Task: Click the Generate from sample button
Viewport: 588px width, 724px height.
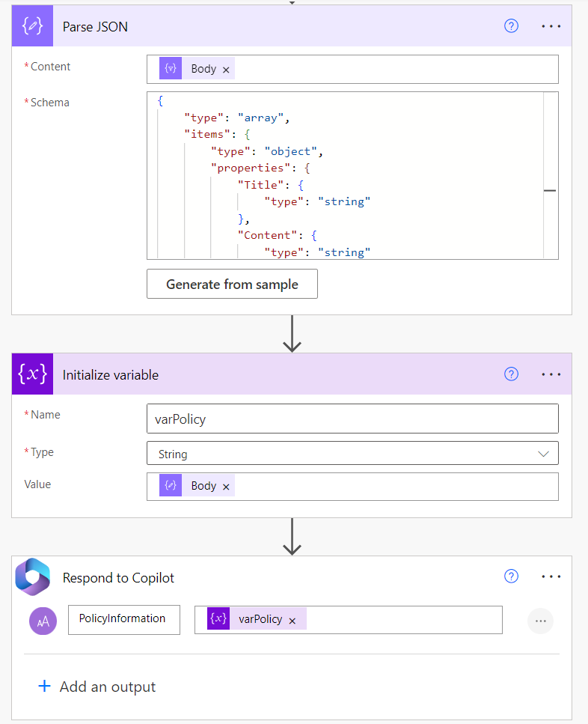Action: tap(232, 285)
